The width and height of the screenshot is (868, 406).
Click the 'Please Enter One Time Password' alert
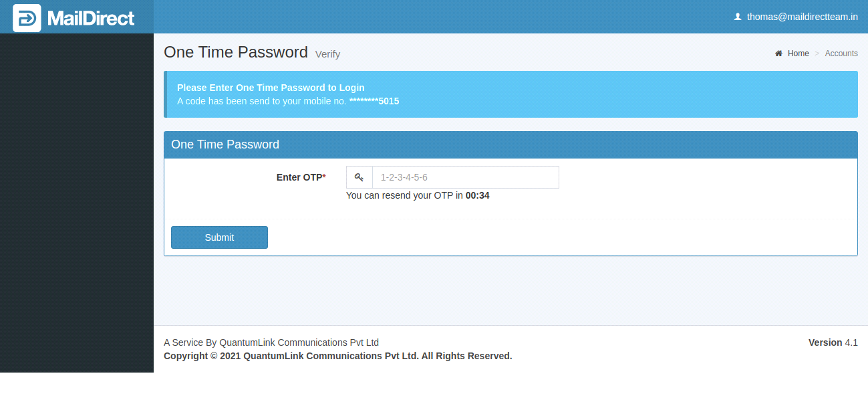271,88
